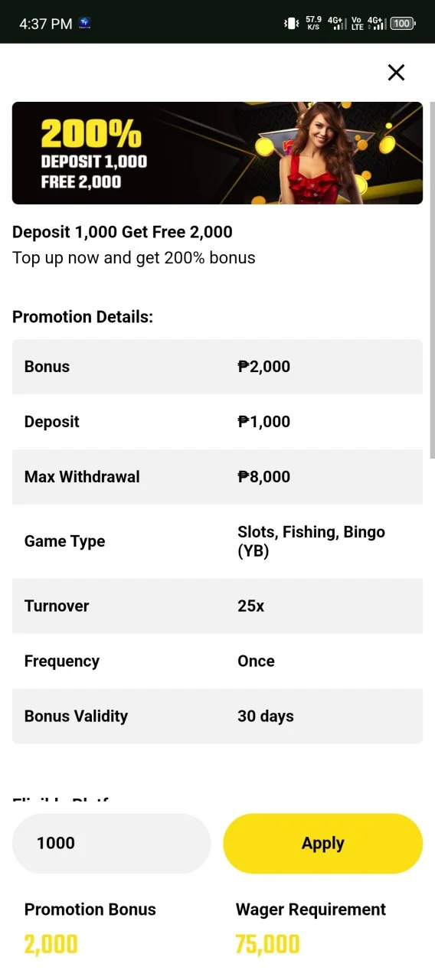The height and width of the screenshot is (980, 435).
Task: Tap the 57.9 K/S network speed indicator
Action: pos(313,24)
